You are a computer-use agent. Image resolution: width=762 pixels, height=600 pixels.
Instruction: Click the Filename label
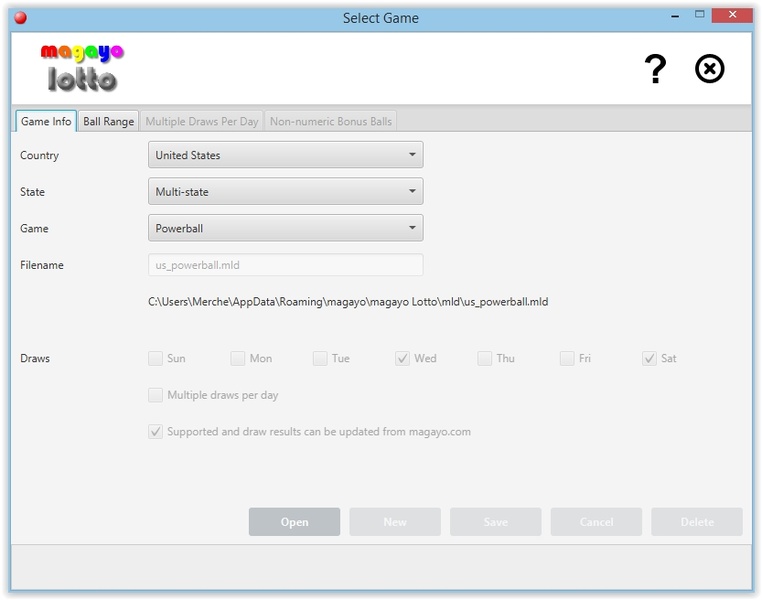point(42,265)
